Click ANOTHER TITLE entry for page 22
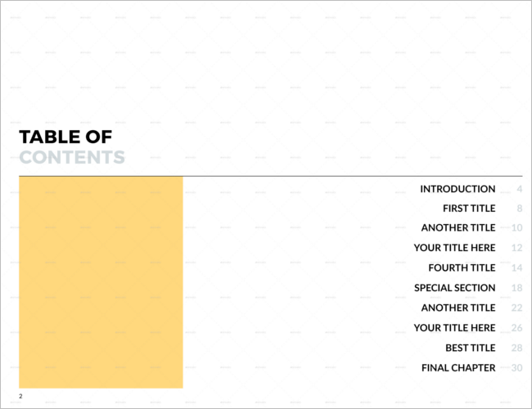The image size is (532, 409). (458, 308)
